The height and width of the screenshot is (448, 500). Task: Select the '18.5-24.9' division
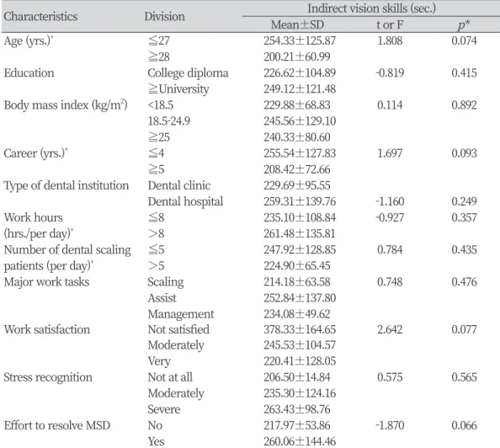[168, 121]
